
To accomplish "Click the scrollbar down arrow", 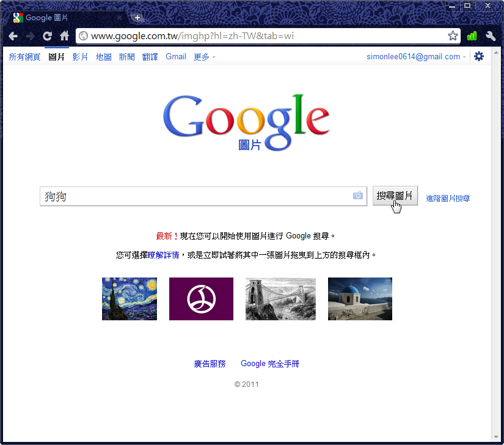I will 496,437.
